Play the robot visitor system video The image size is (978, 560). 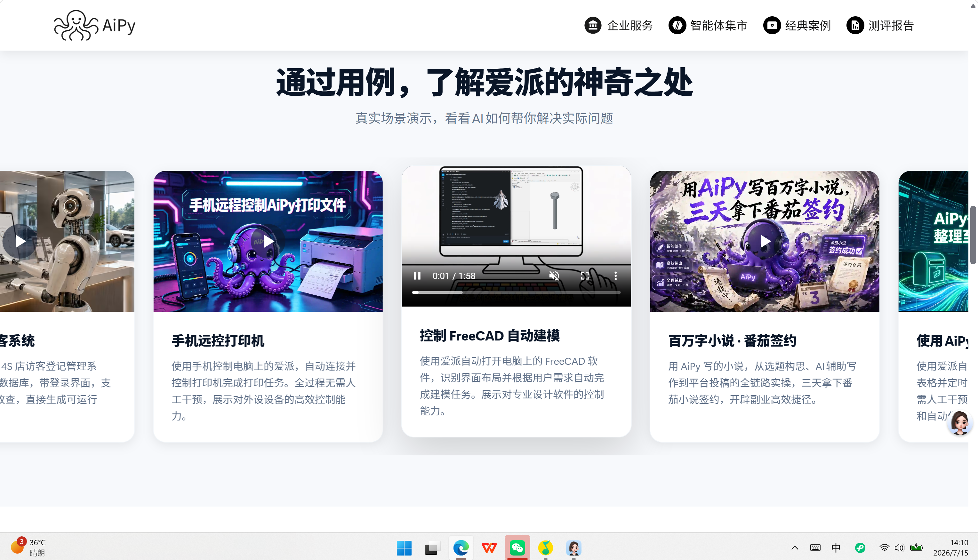(20, 241)
